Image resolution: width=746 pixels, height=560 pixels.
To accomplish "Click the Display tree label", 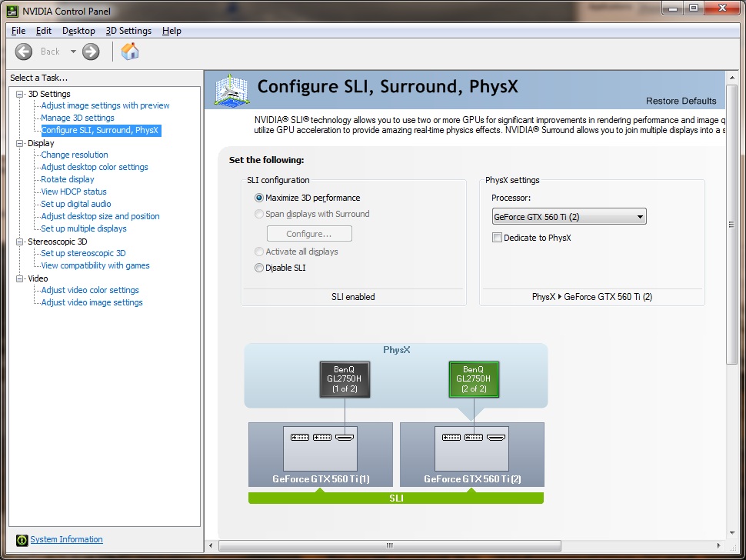I will (41, 143).
